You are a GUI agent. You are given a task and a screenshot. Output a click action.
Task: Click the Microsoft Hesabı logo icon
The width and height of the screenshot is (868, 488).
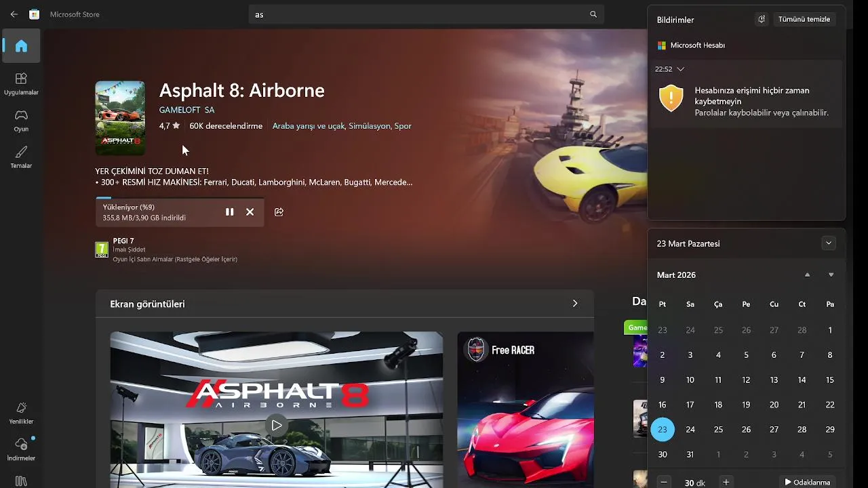pos(662,45)
